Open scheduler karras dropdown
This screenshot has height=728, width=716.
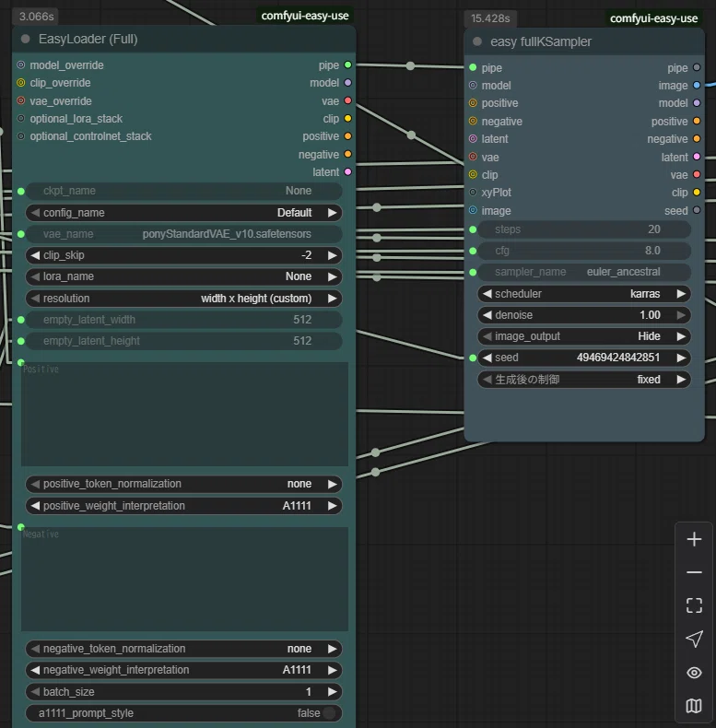[x=584, y=294]
